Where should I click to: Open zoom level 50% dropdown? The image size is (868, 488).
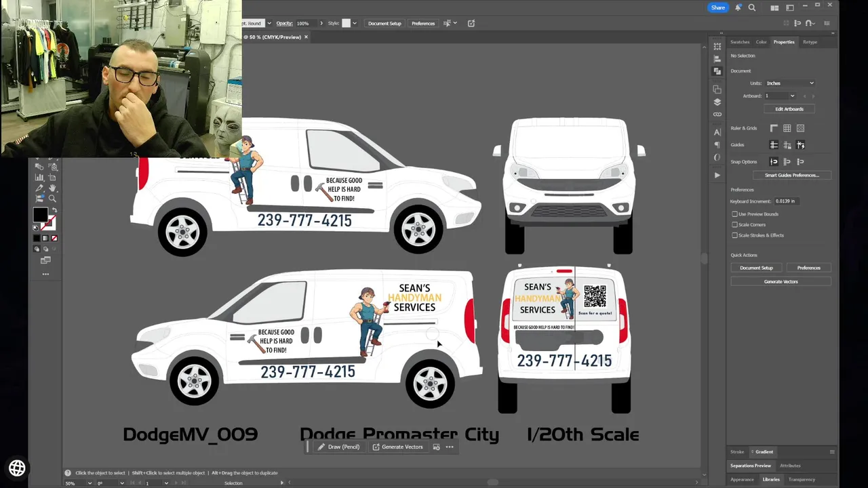[x=90, y=483]
